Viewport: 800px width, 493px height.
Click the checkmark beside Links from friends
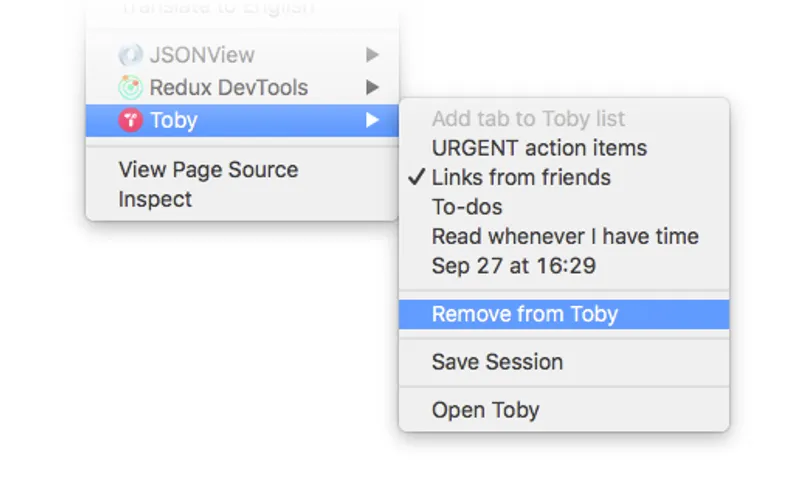[x=417, y=178]
